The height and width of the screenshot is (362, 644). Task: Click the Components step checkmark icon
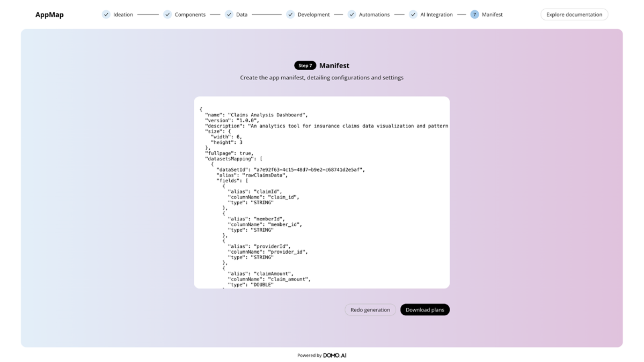click(x=167, y=14)
